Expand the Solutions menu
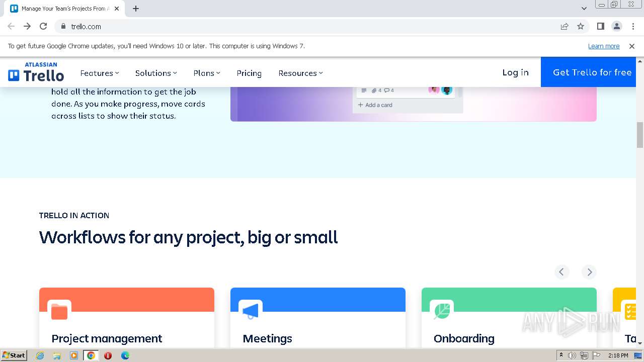 pos(156,73)
